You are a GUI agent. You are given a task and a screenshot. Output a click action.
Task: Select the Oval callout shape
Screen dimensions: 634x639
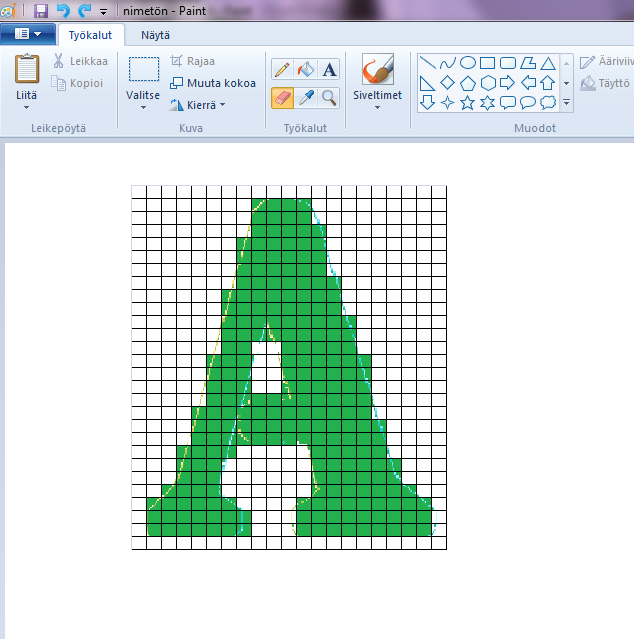[x=528, y=102]
